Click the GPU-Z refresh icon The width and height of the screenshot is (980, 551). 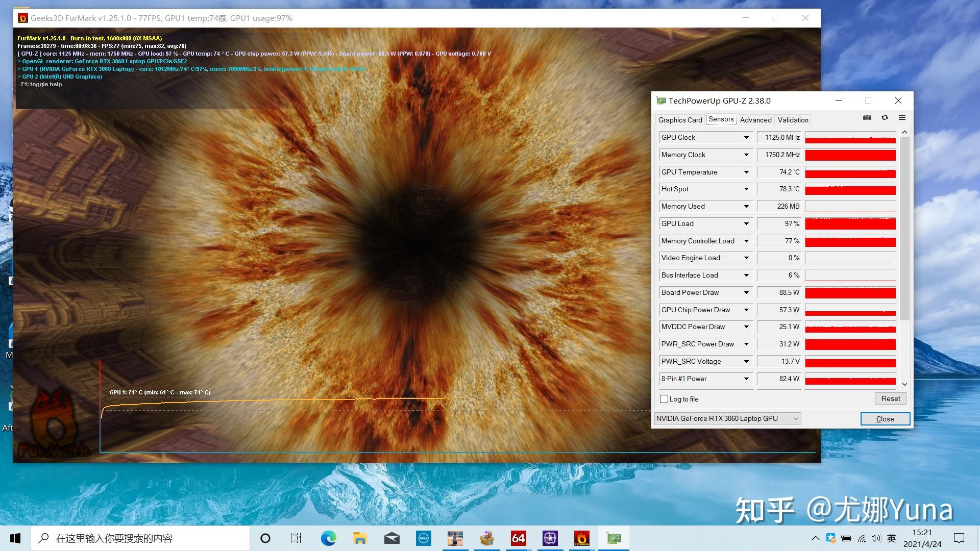click(x=885, y=118)
